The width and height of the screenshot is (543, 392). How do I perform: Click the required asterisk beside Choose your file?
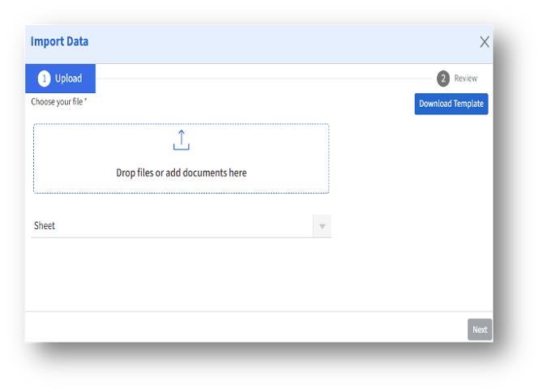tap(85, 100)
